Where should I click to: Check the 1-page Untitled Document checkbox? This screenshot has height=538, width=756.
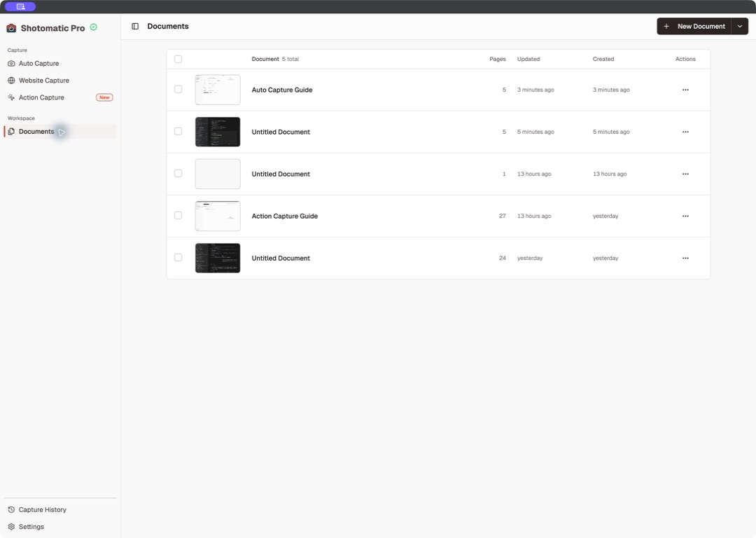tap(178, 173)
